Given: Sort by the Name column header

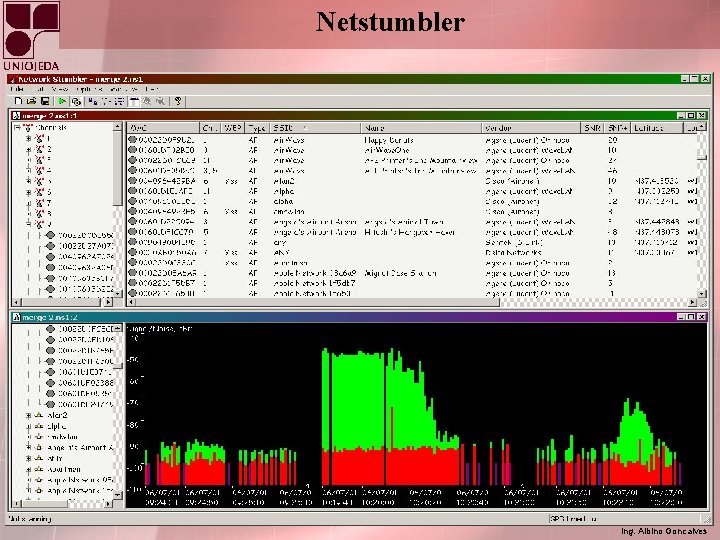Looking at the screenshot, I should tap(421, 128).
